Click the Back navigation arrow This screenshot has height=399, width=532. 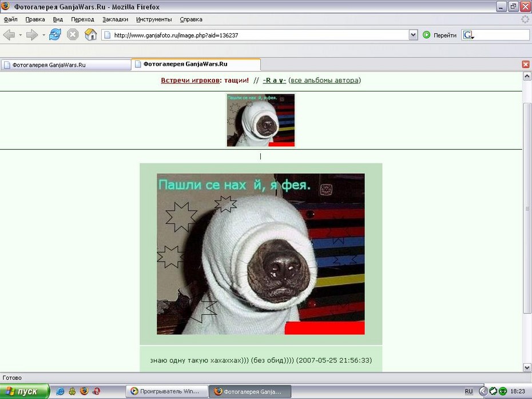point(9,34)
